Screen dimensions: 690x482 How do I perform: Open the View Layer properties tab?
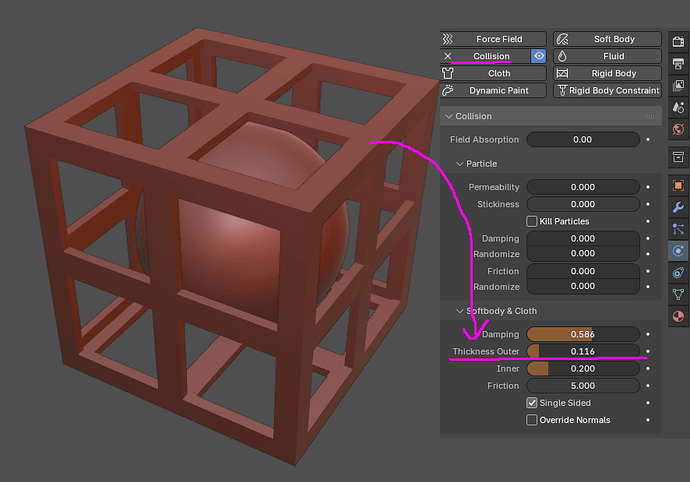tap(678, 85)
